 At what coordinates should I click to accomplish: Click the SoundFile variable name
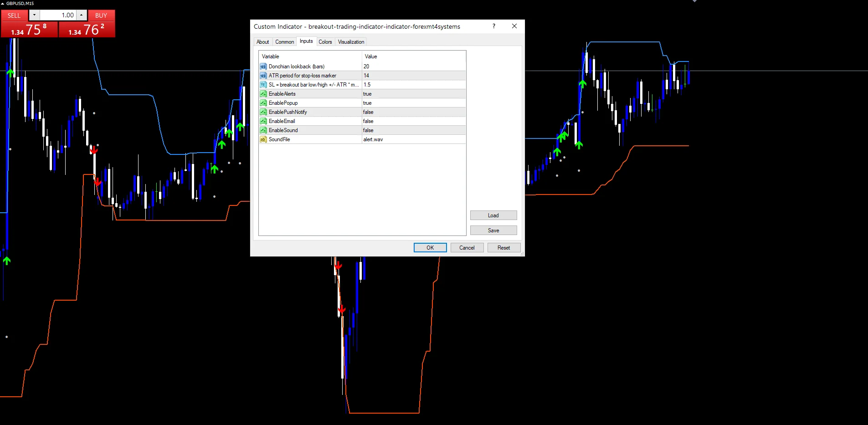[x=279, y=139]
